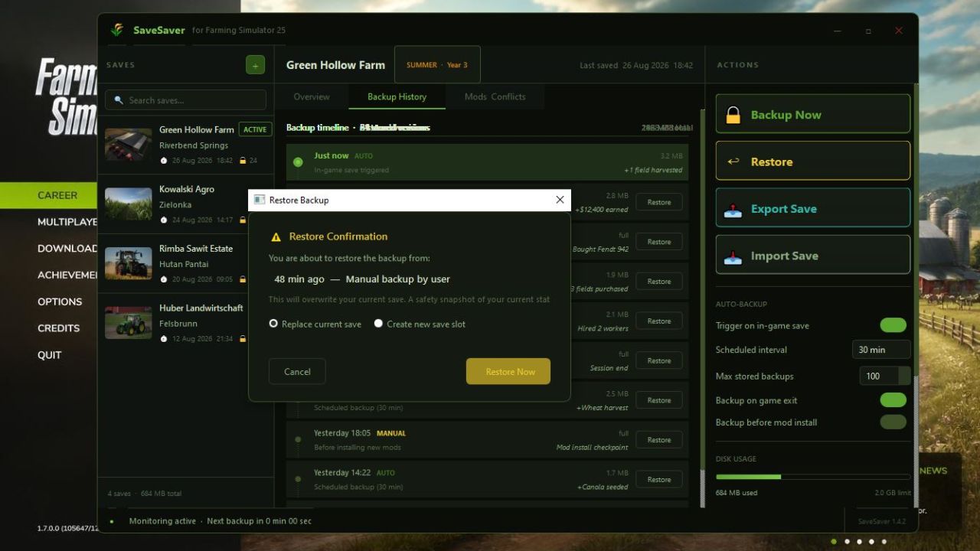The width and height of the screenshot is (980, 551).
Task: Click the green Just now timeline dot
Action: [298, 162]
